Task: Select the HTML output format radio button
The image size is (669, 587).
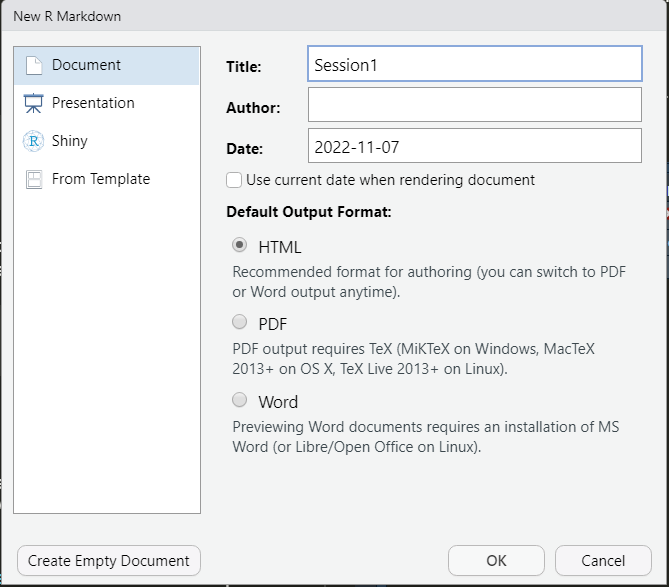Action: coord(239,245)
